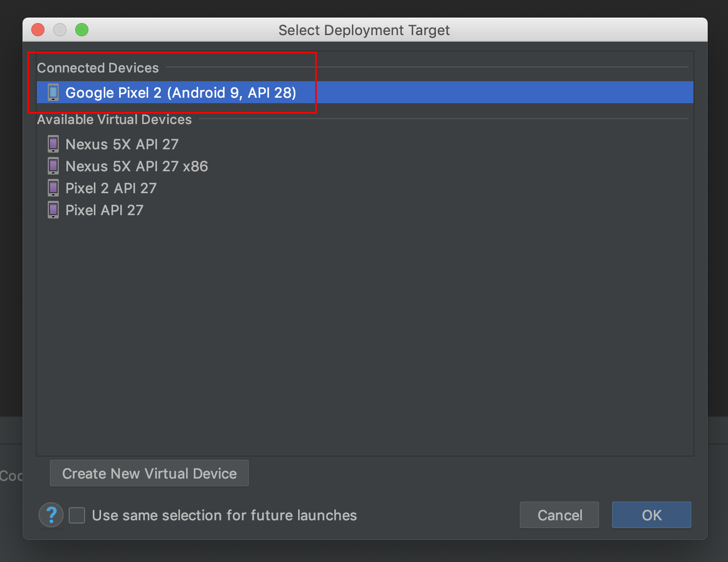
Task: Confirm the deployment target with OK
Action: (x=651, y=515)
